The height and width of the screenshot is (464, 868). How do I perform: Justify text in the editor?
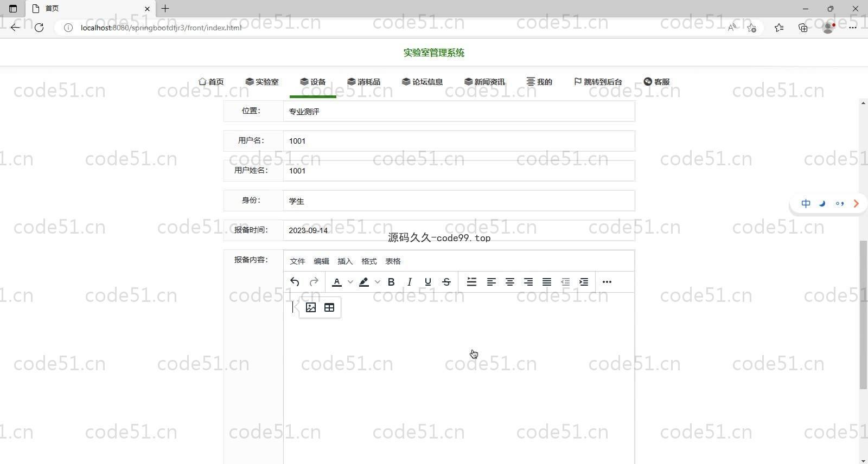pyautogui.click(x=547, y=282)
